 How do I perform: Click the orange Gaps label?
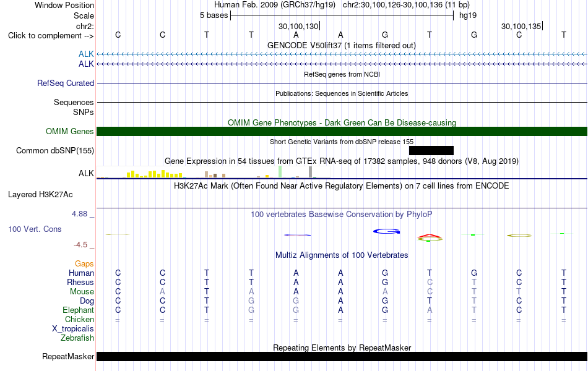pos(84,264)
